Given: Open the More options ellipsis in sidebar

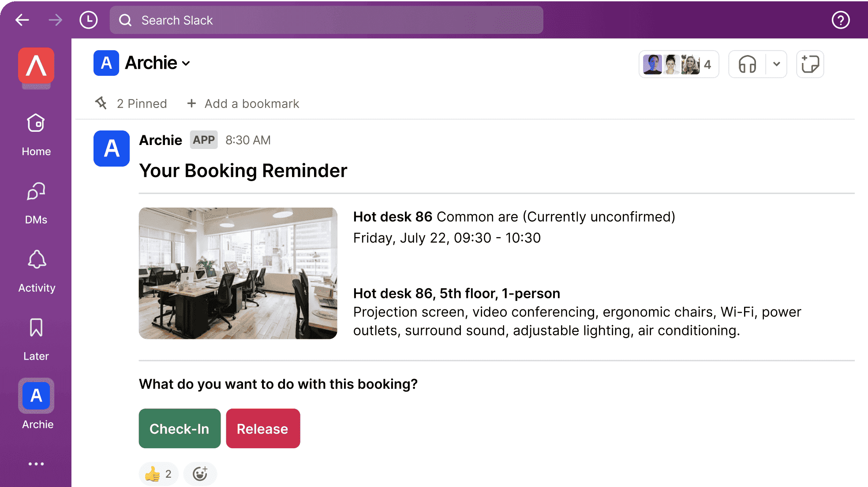Looking at the screenshot, I should pos(36,463).
